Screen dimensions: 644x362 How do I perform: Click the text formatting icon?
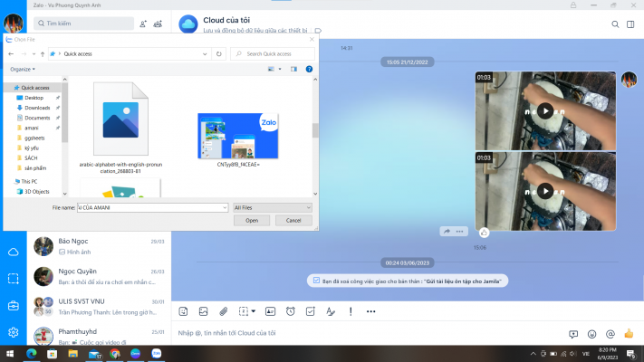(331, 311)
